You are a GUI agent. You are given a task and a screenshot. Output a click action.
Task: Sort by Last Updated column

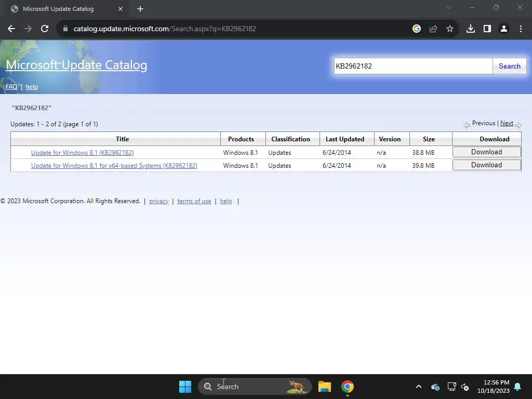pyautogui.click(x=345, y=139)
